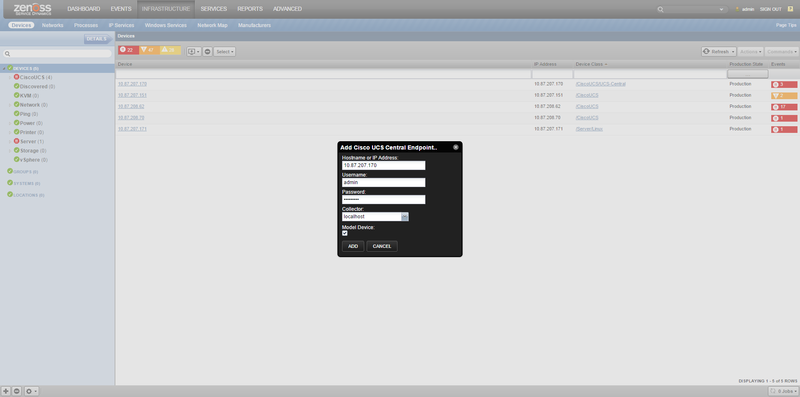Click the Password field in dialog
Image resolution: width=800 pixels, height=397 pixels.
click(x=384, y=200)
